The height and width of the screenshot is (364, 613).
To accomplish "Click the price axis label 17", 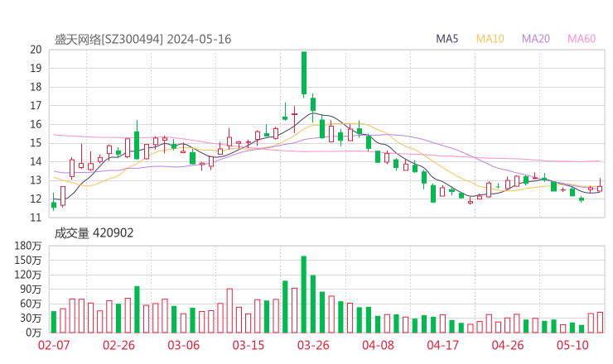I will click(36, 106).
